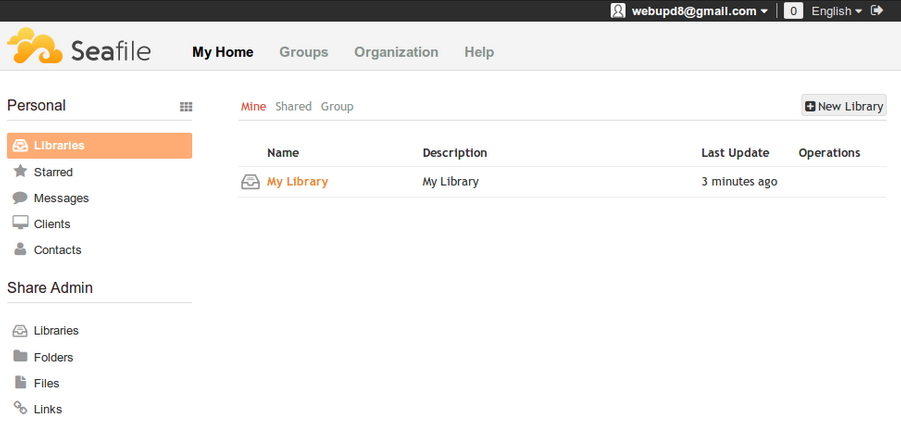Switch to the Group libraries tab
The width and height of the screenshot is (901, 438).
pyautogui.click(x=337, y=106)
